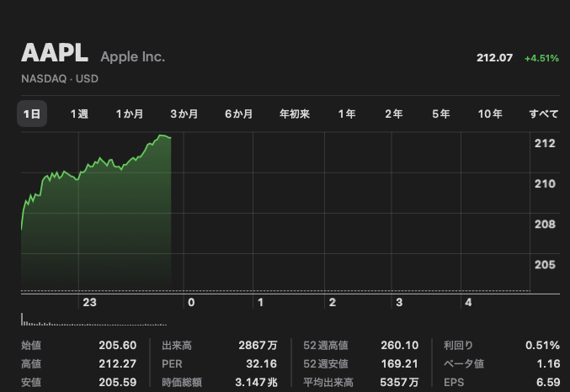This screenshot has height=392, width=570.
Task: Click the AAPL ticker symbol heading
Action: point(55,53)
